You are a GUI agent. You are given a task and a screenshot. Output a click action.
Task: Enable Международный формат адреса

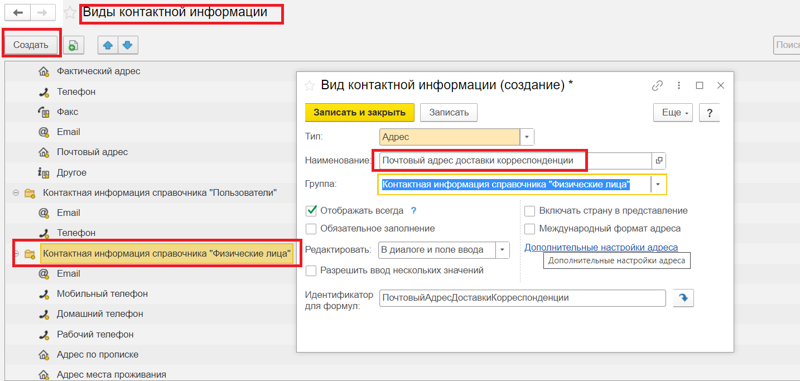[x=530, y=228]
